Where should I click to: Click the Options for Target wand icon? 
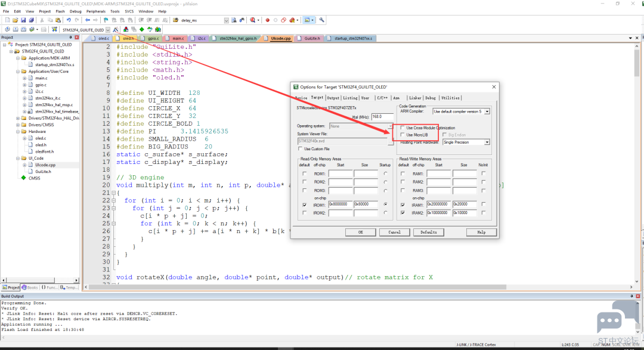click(116, 30)
